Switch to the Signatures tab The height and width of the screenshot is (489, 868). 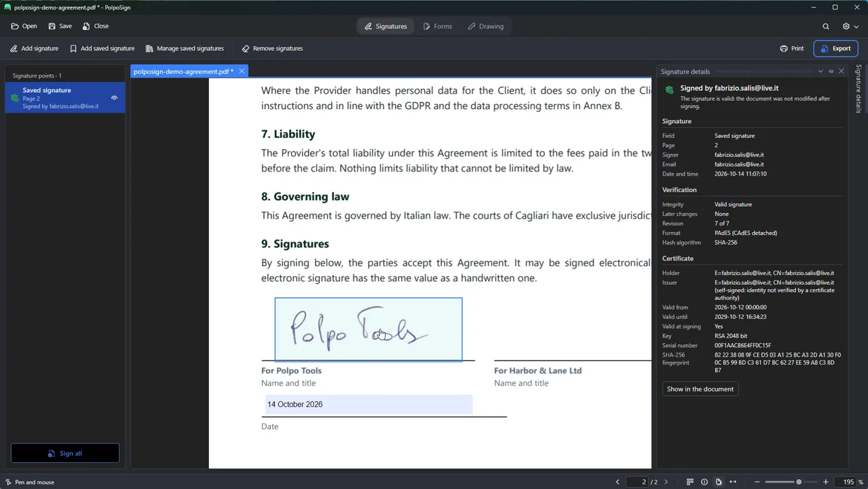pyautogui.click(x=386, y=26)
